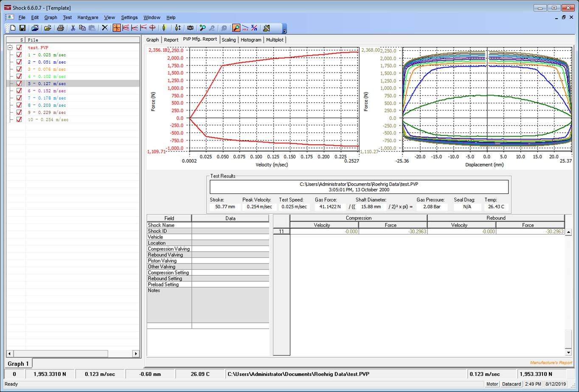Toggle the checkbox beside test.PVP

click(x=18, y=48)
